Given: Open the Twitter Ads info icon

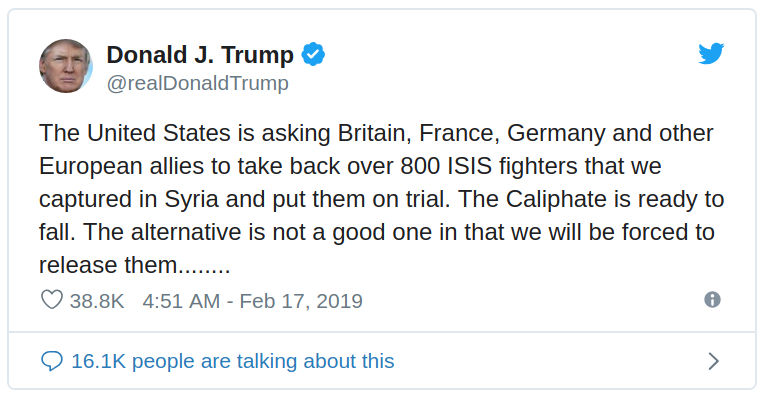Looking at the screenshot, I should click(x=712, y=300).
